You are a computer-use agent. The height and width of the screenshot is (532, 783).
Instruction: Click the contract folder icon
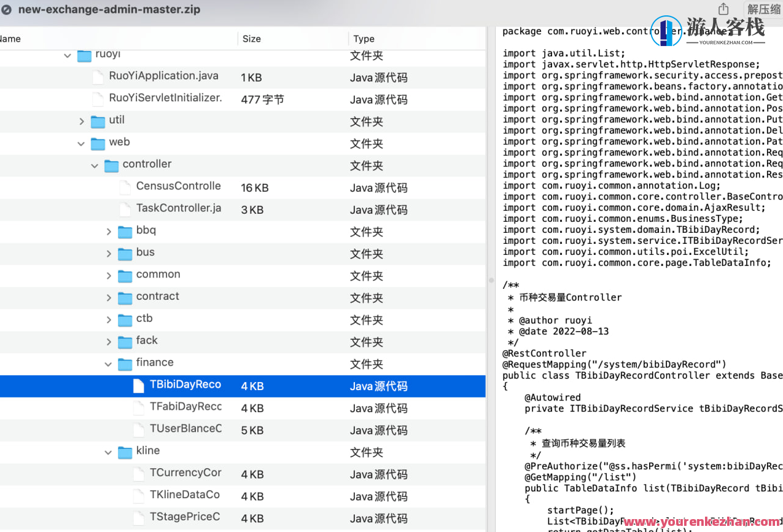(125, 297)
